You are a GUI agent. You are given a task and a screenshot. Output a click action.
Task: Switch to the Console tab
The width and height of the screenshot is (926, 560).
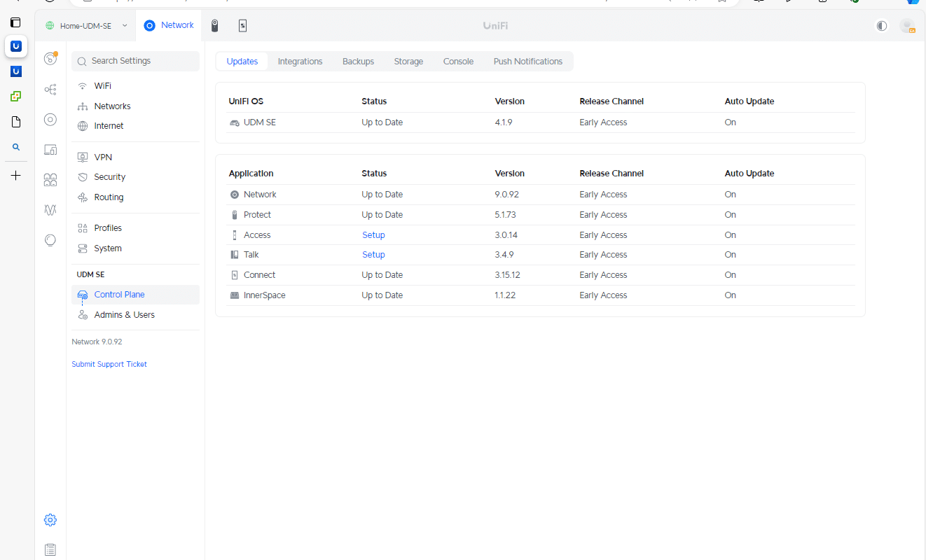pos(458,62)
